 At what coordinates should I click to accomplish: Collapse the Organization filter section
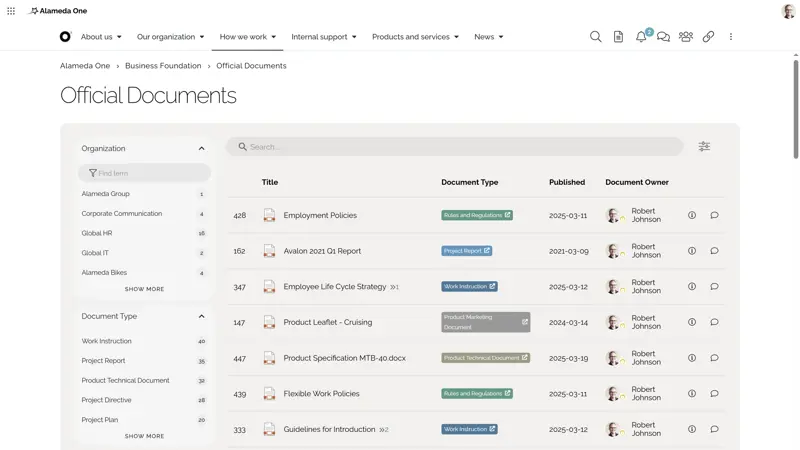tap(202, 148)
